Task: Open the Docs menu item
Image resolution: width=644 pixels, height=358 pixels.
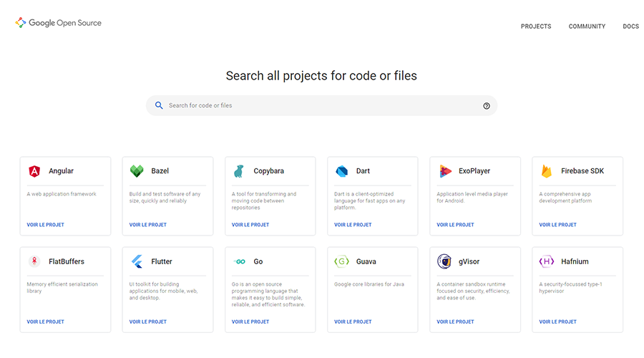Action: tap(631, 26)
